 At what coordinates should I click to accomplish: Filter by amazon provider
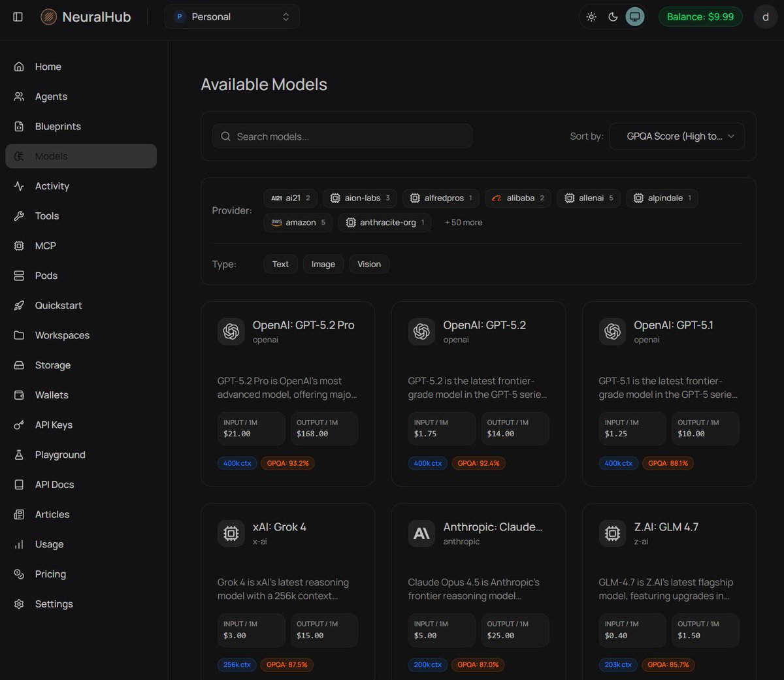pos(298,223)
